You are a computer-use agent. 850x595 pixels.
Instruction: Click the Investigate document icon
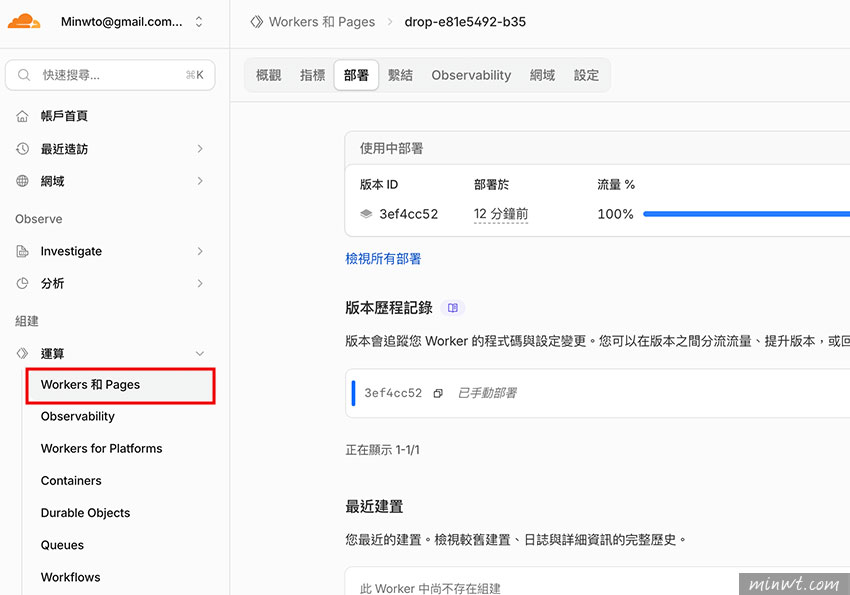click(22, 251)
